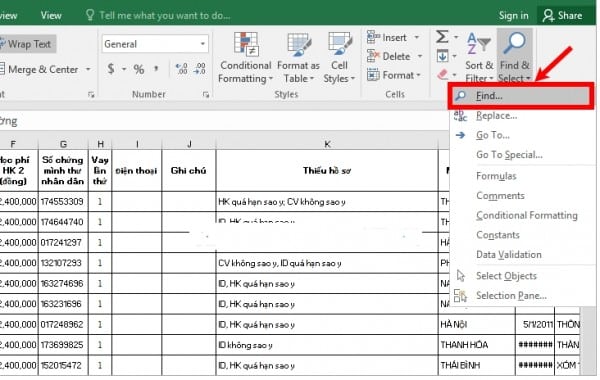
Task: Open the Sort & Filter button
Action: click(x=479, y=57)
